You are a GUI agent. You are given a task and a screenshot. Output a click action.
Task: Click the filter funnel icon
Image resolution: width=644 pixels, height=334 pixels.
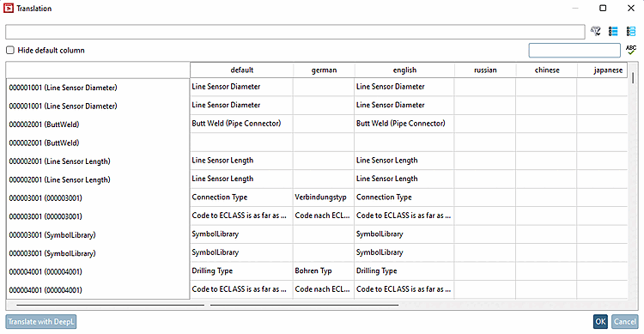[596, 31]
